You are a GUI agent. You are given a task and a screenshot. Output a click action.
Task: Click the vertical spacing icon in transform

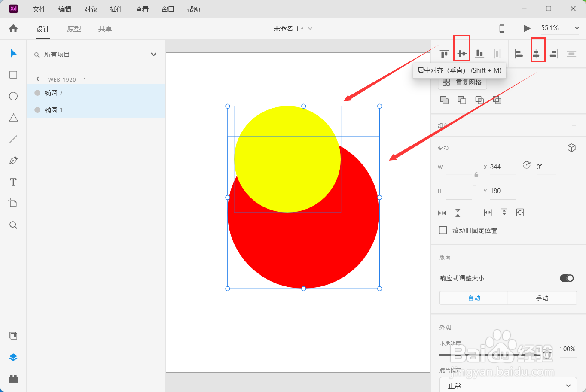point(504,213)
